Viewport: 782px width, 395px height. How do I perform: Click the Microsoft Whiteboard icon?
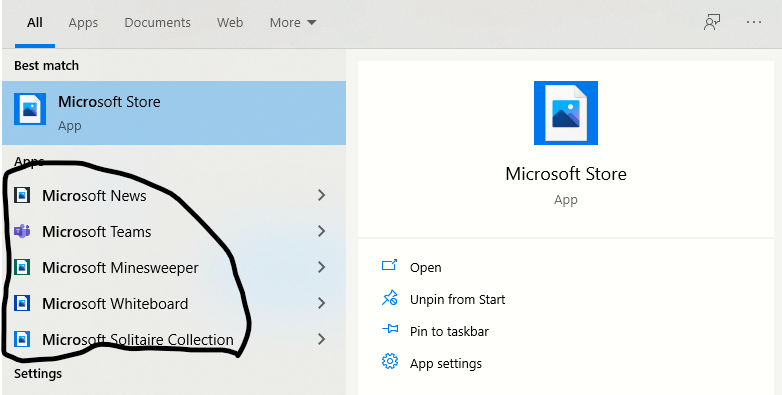pyautogui.click(x=22, y=303)
